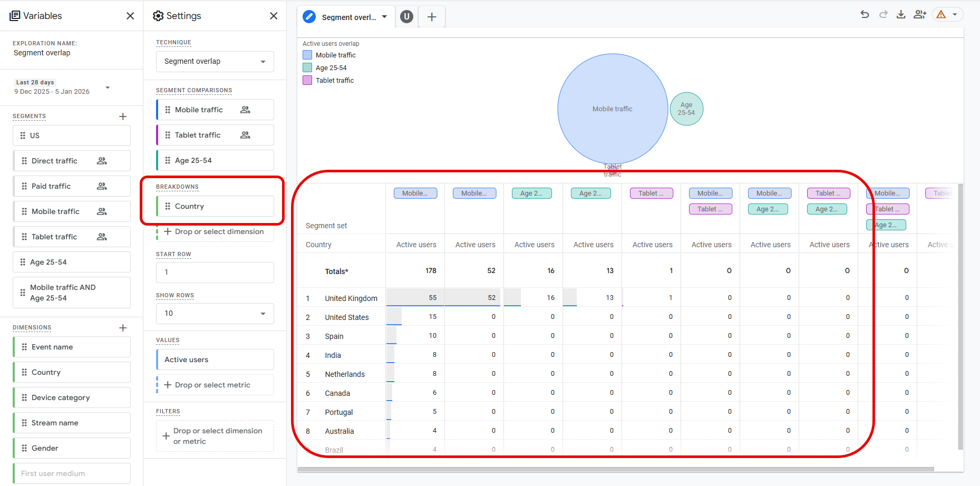
Task: Click the horizontal scrollbar under the table
Action: (616, 469)
